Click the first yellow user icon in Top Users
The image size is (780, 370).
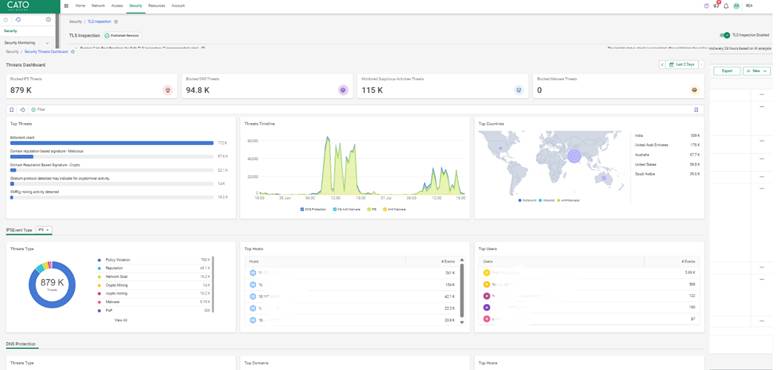(487, 273)
